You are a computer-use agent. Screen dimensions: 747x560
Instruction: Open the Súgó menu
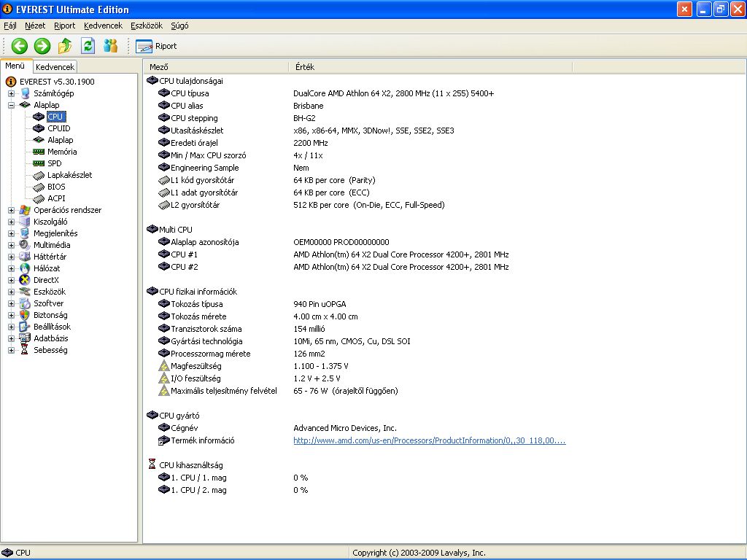click(x=179, y=26)
